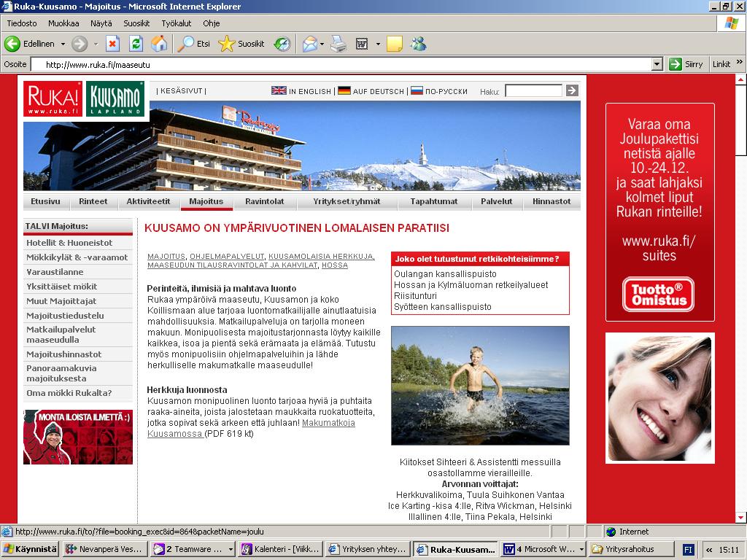The width and height of the screenshot is (747, 560).
Task: Open the Tiedosto menu
Action: click(x=22, y=23)
